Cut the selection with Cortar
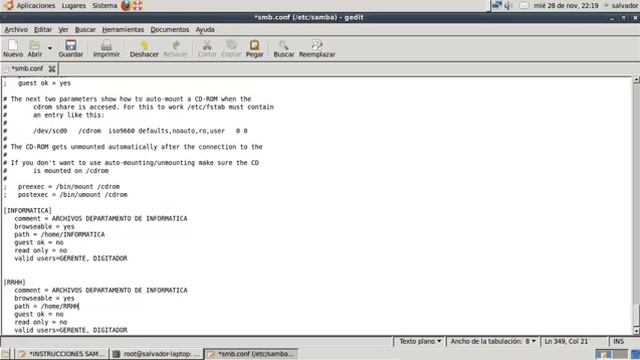Screen dimensions: 640x360 coord(207,49)
